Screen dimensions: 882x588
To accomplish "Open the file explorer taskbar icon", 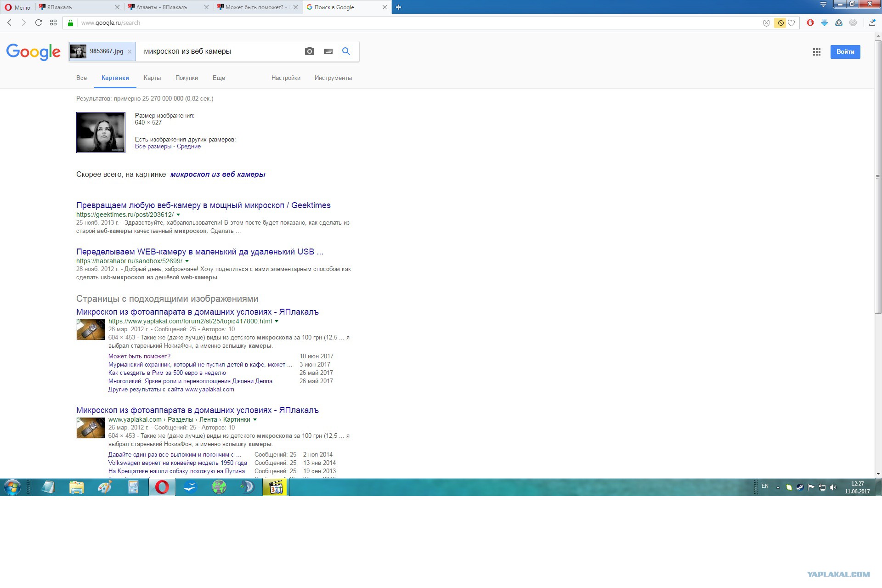I will point(77,487).
